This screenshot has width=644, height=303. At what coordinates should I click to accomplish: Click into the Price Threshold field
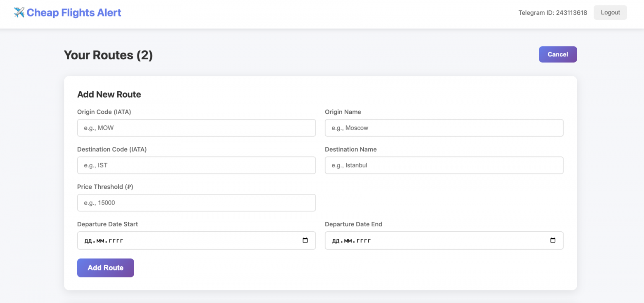pos(197,203)
